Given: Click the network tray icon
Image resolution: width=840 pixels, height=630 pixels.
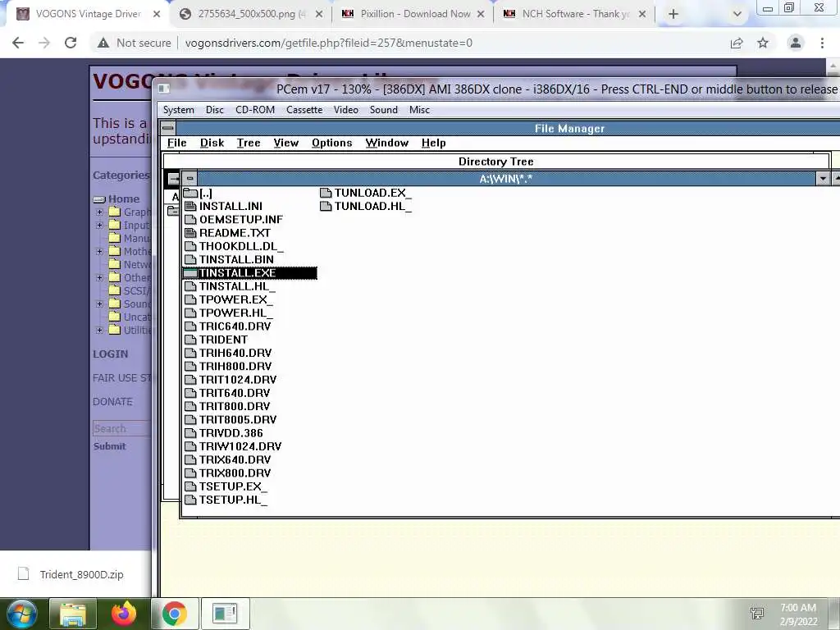Looking at the screenshot, I should (757, 614).
